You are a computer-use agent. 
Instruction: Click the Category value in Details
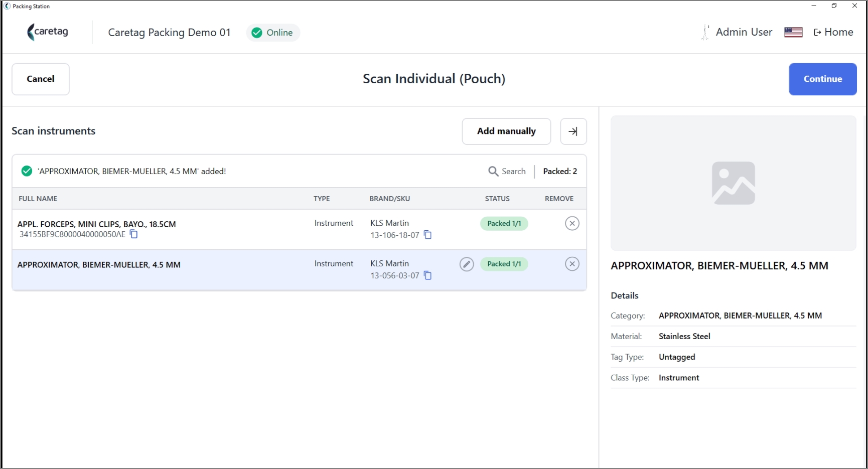coord(740,316)
